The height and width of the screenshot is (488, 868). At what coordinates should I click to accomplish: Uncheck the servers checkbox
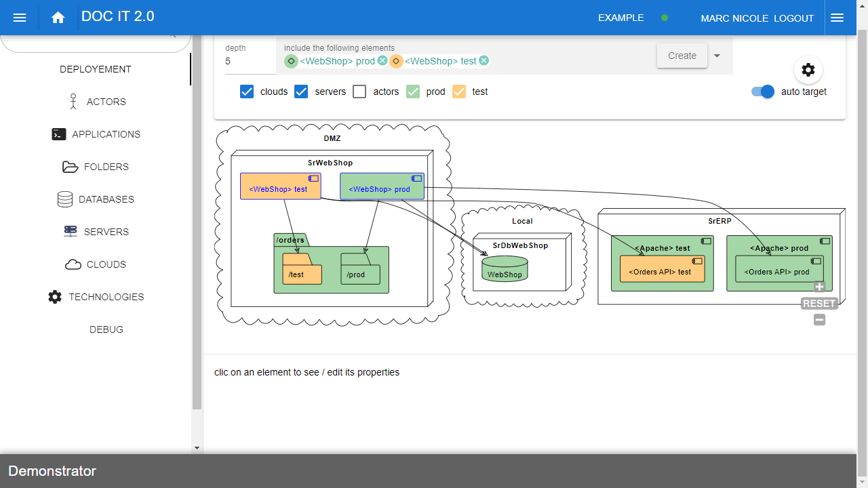click(301, 91)
